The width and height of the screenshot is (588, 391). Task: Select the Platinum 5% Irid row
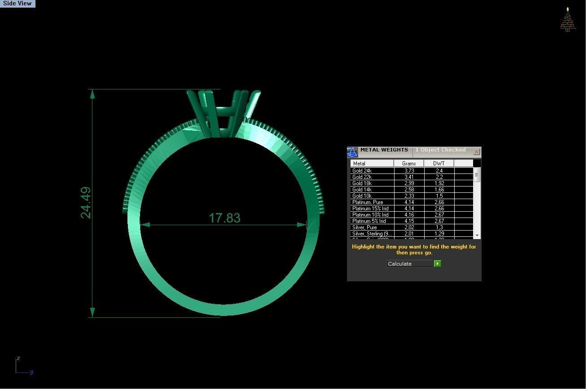point(412,221)
